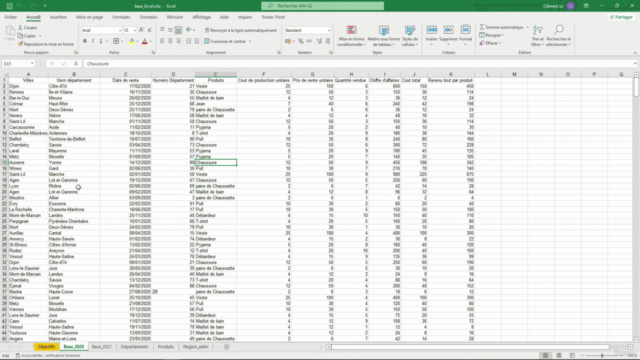The width and height of the screenshot is (640, 360).
Task: Click Somme automatique sigma icon
Action: 482,27
